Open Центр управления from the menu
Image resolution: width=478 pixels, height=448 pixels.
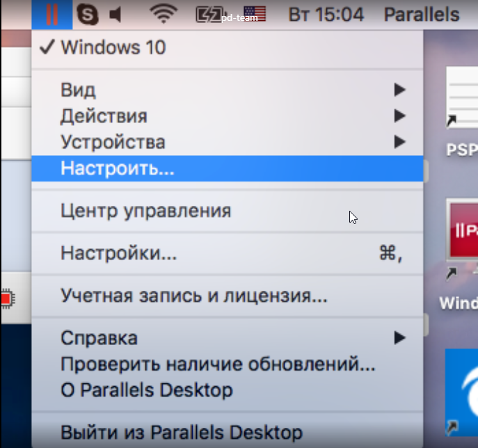pyautogui.click(x=145, y=210)
